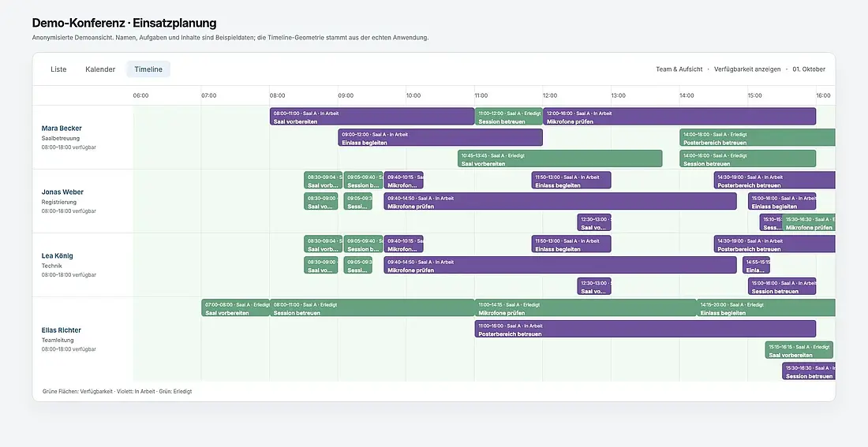Image resolution: width=868 pixels, height=447 pixels.
Task: Open Jonas Weber's 15:00–16:00 Einlass begleiten
Action: coord(782,201)
